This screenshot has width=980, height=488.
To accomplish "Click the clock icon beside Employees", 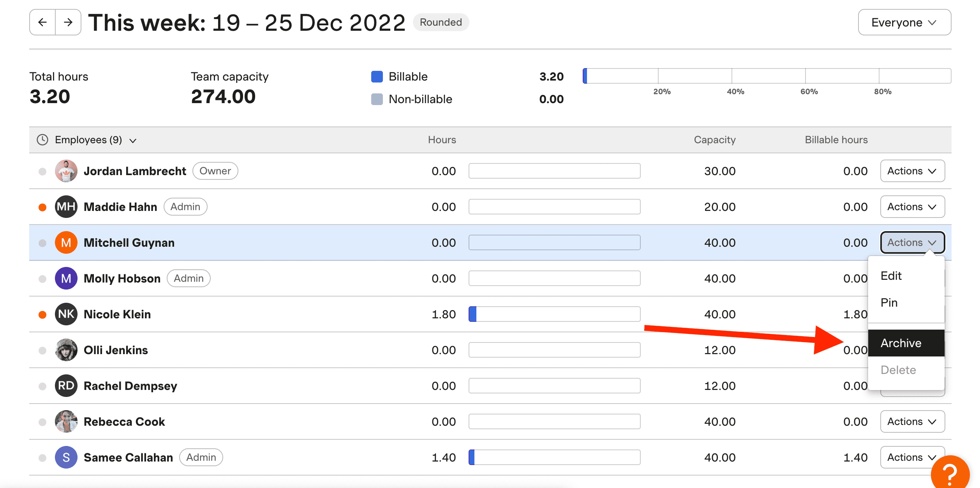I will pyautogui.click(x=42, y=140).
